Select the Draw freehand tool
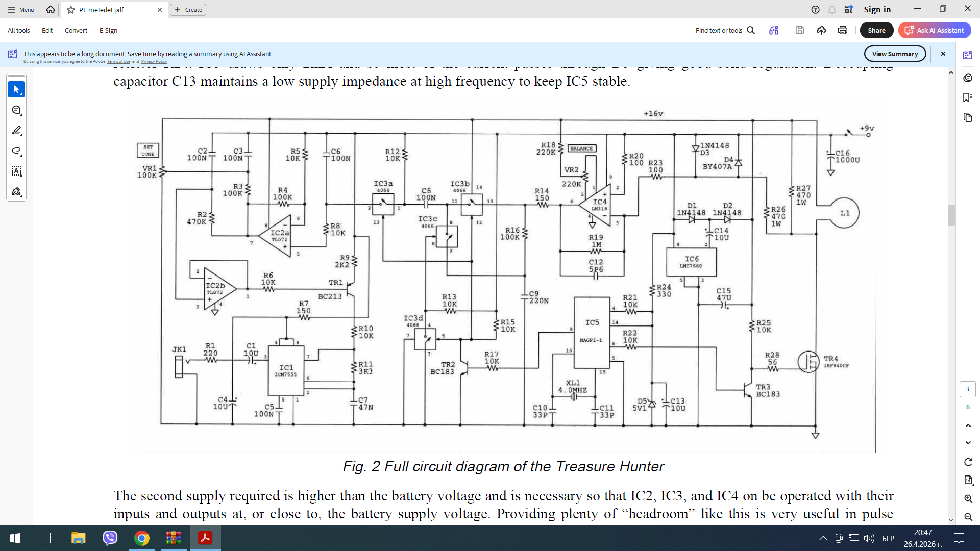The width and height of the screenshot is (980, 551). click(16, 151)
